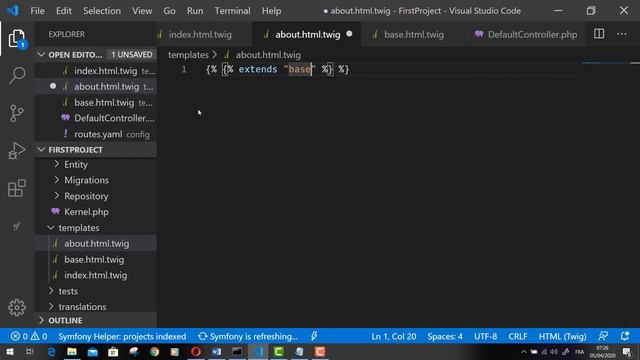Place cursor in code line 1
The width and height of the screenshot is (640, 360).
(278, 69)
